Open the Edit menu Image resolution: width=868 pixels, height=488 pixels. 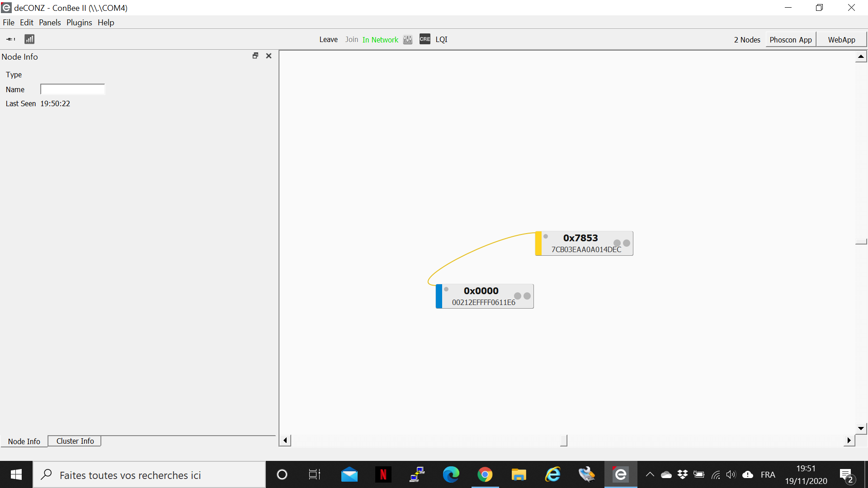tap(27, 23)
